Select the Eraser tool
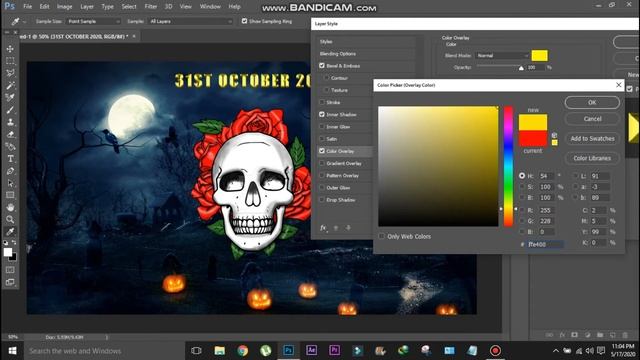 (10, 134)
